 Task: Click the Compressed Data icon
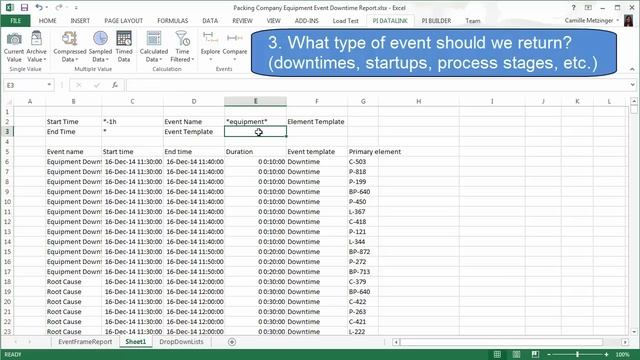(70, 38)
